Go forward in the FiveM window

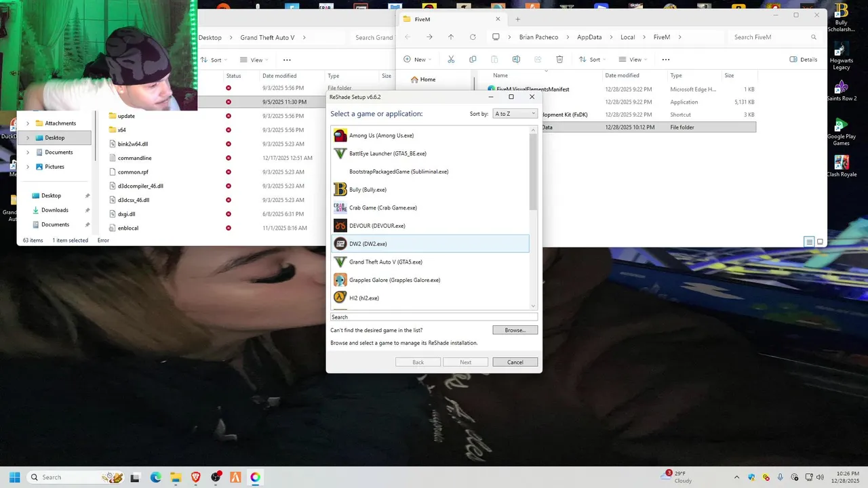click(429, 37)
